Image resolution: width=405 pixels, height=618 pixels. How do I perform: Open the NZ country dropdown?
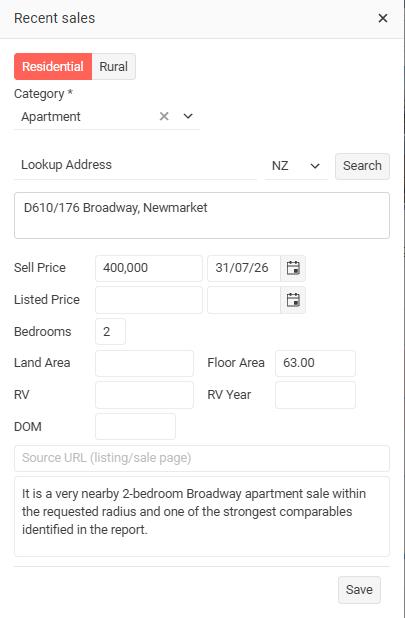(x=296, y=166)
